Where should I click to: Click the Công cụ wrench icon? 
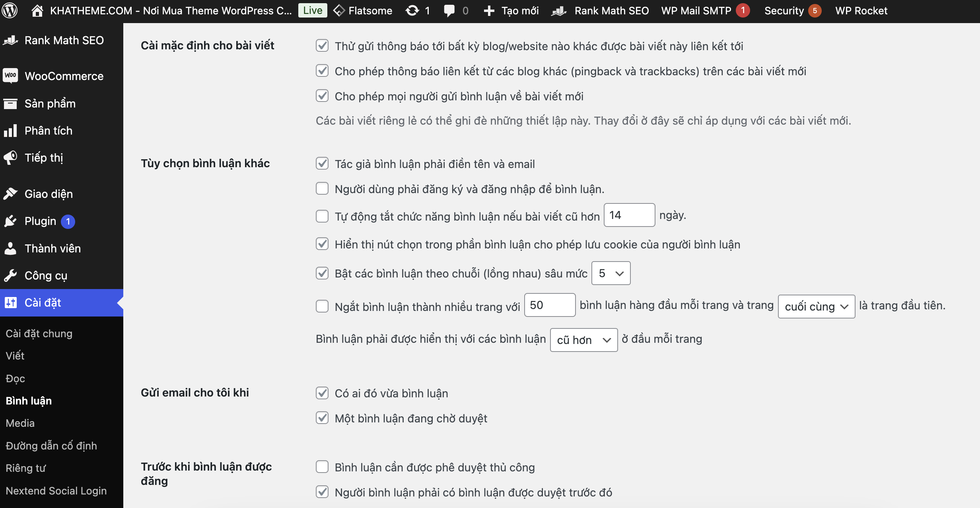tap(10, 275)
